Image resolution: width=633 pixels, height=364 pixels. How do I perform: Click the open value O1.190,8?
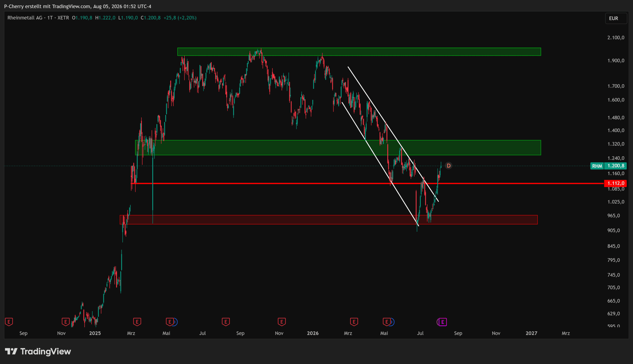82,18
